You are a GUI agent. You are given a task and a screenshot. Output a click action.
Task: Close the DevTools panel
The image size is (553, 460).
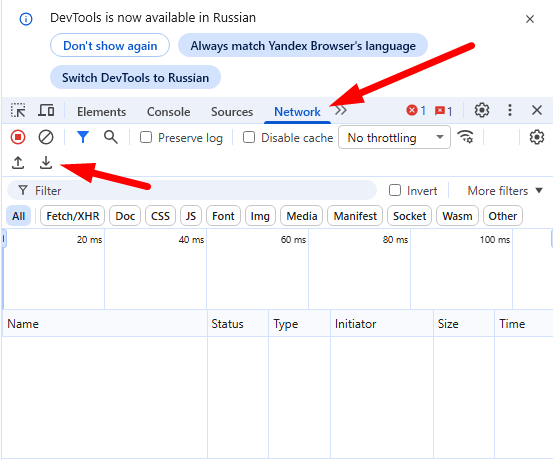point(537,110)
